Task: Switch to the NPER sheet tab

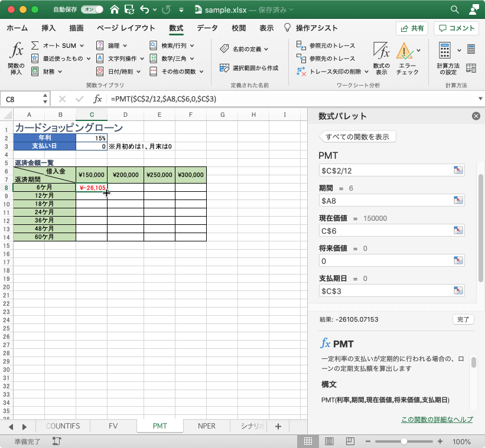Action: (207, 426)
